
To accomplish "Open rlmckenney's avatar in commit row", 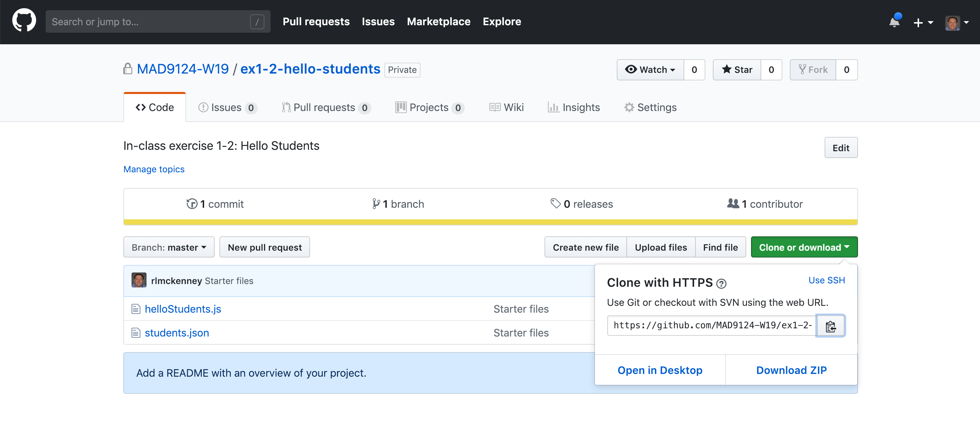I will [139, 280].
